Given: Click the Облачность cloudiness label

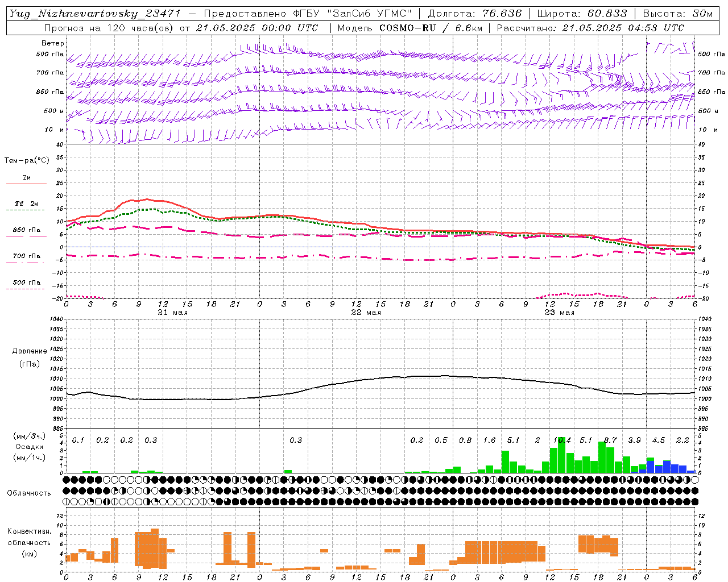Looking at the screenshot, I should point(29,493).
